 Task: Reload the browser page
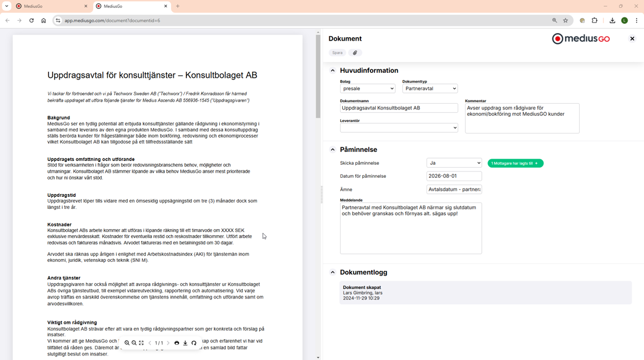[x=31, y=20]
